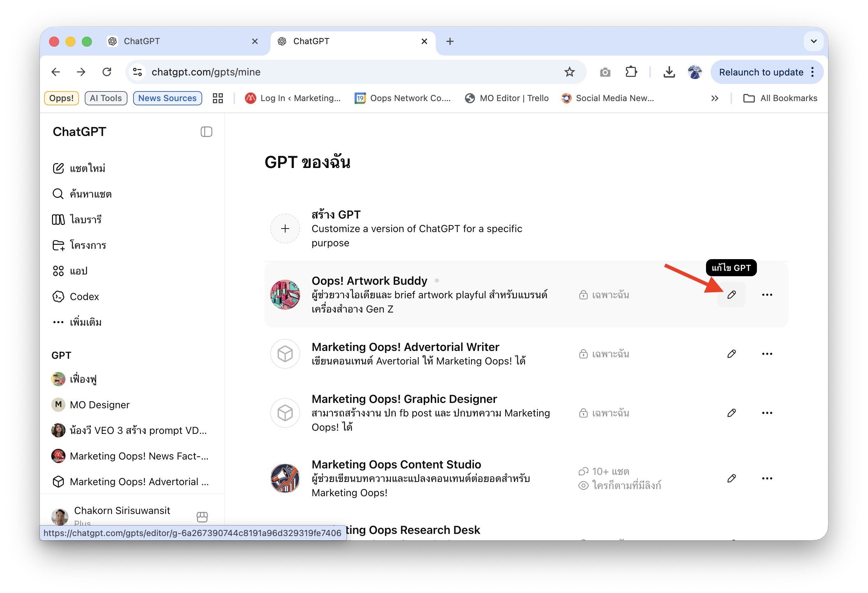868x593 pixels.
Task: Click the plus icon to create GPT
Action: [285, 229]
